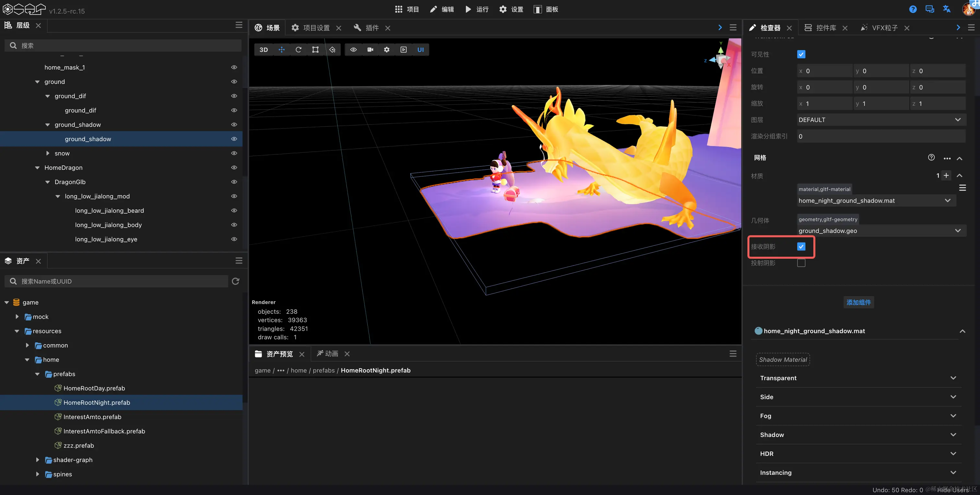Uncheck the 接收阴影 checkbox
The width and height of the screenshot is (980, 495).
click(x=801, y=247)
